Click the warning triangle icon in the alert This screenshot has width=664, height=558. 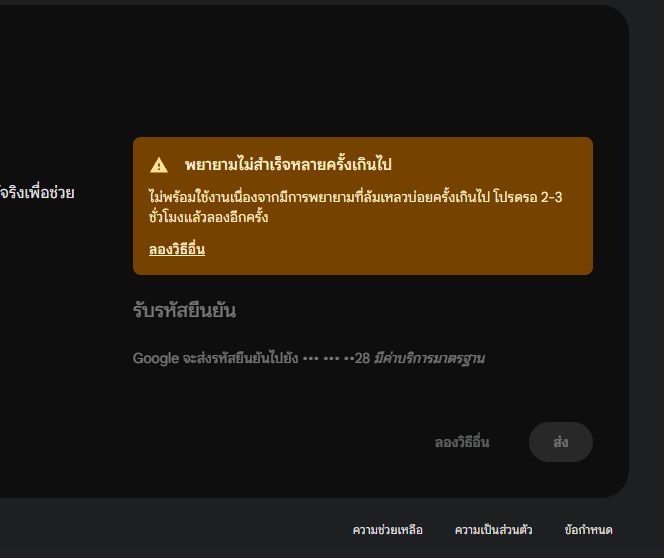point(159,165)
